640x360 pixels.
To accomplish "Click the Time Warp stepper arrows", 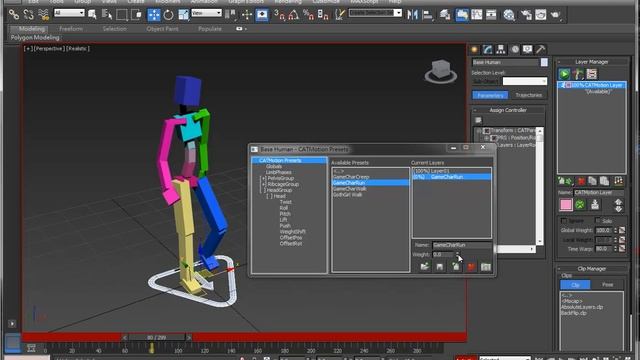I will click(x=616, y=248).
